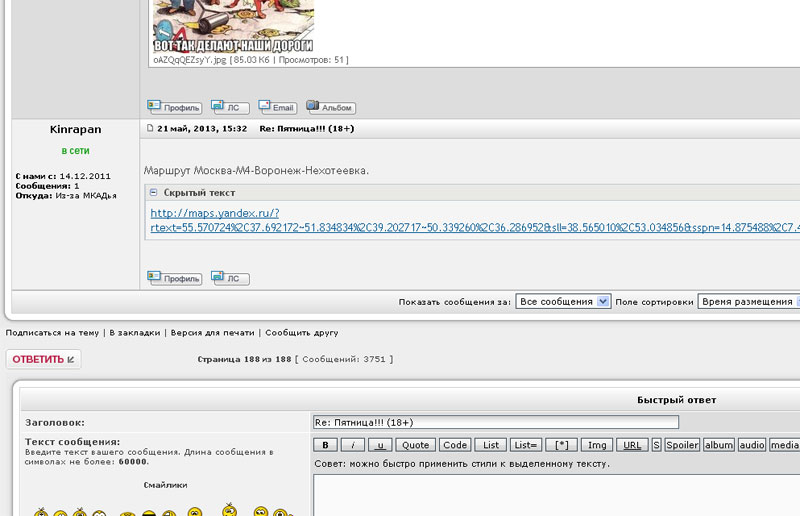
Task: Open Kinrapan's Профиль button under the post
Action: click(174, 279)
